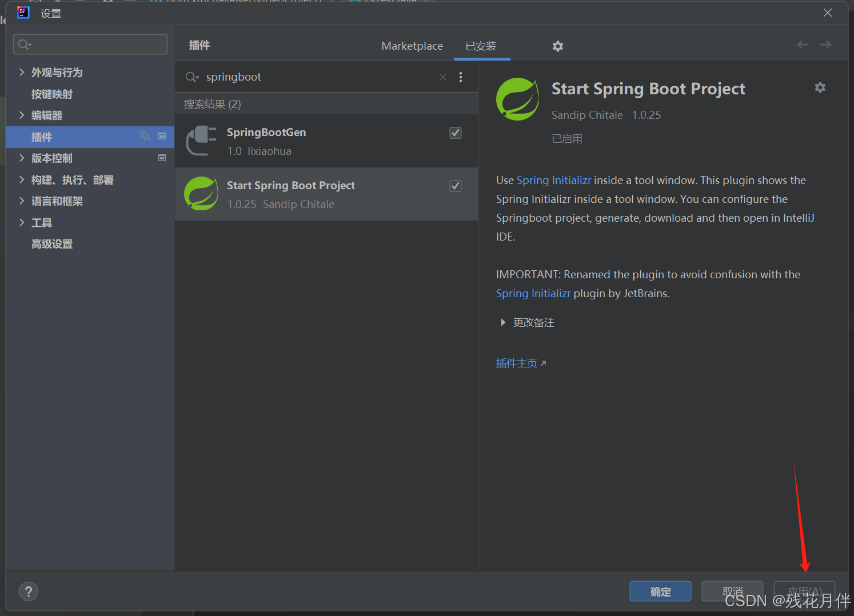
Task: Close the settings dialog with the X
Action: coord(828,13)
